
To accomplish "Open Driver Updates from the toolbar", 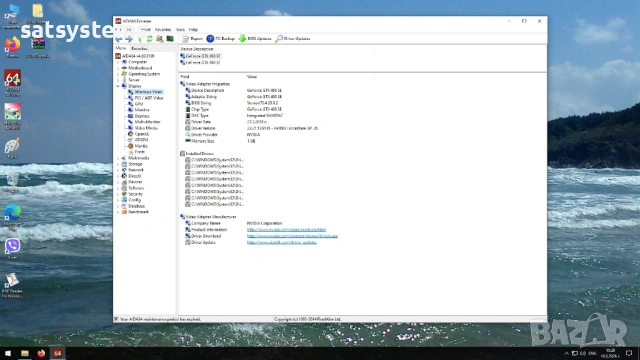I will (293, 39).
